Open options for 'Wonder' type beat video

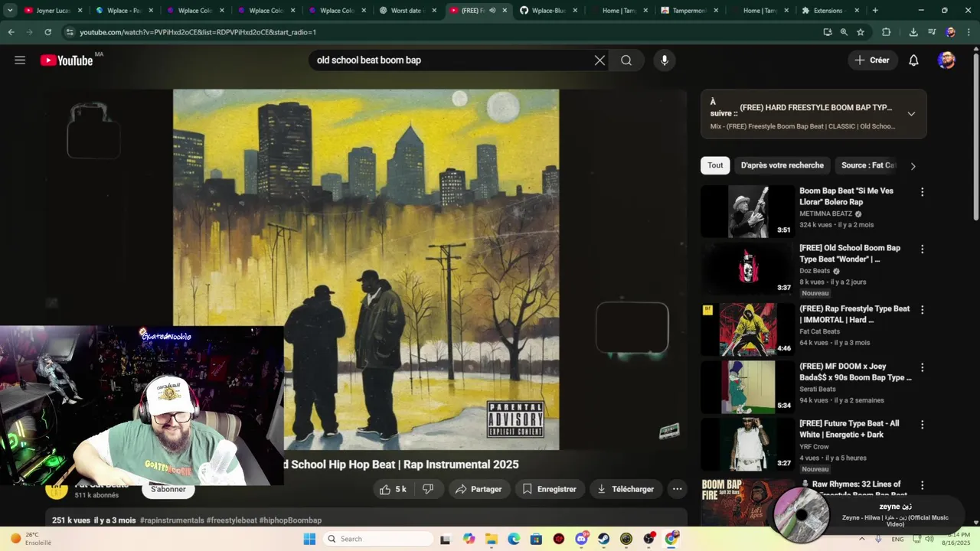922,249
